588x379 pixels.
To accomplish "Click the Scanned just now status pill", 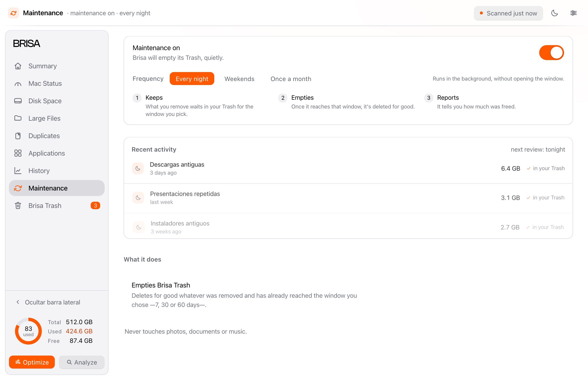I will pos(508,13).
